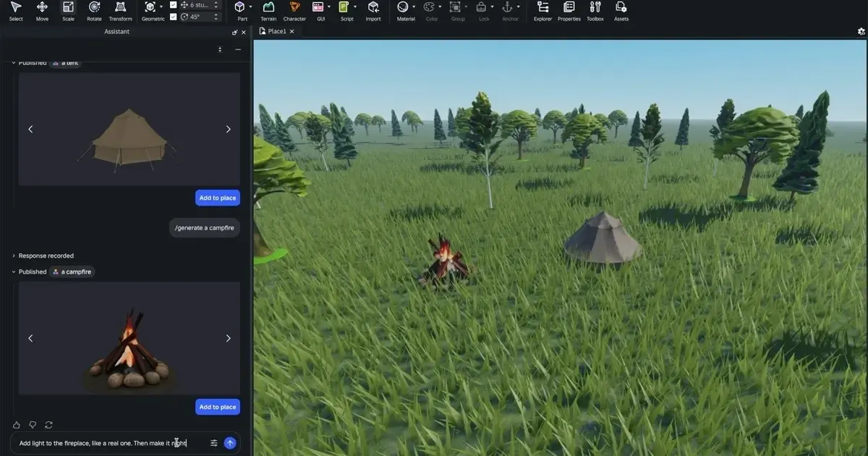Toggle the 45° rotation snap checkbox
This screenshot has width=868, height=456.
pyautogui.click(x=173, y=17)
